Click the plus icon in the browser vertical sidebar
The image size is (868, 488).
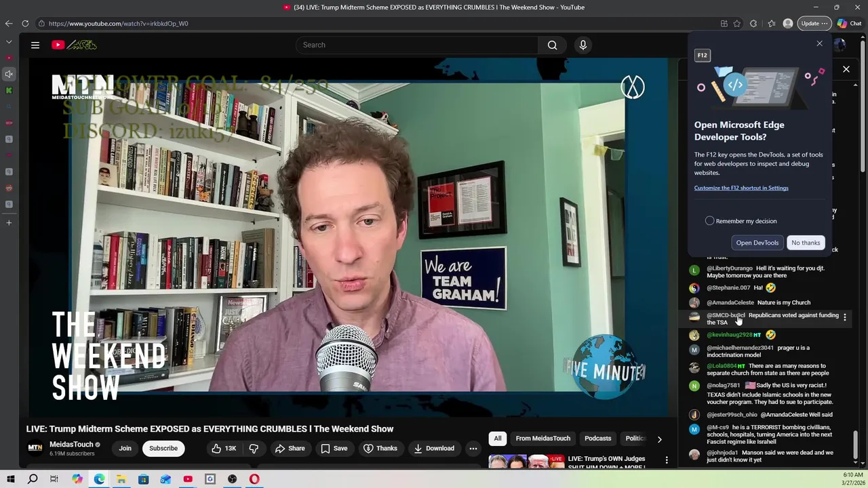9,222
